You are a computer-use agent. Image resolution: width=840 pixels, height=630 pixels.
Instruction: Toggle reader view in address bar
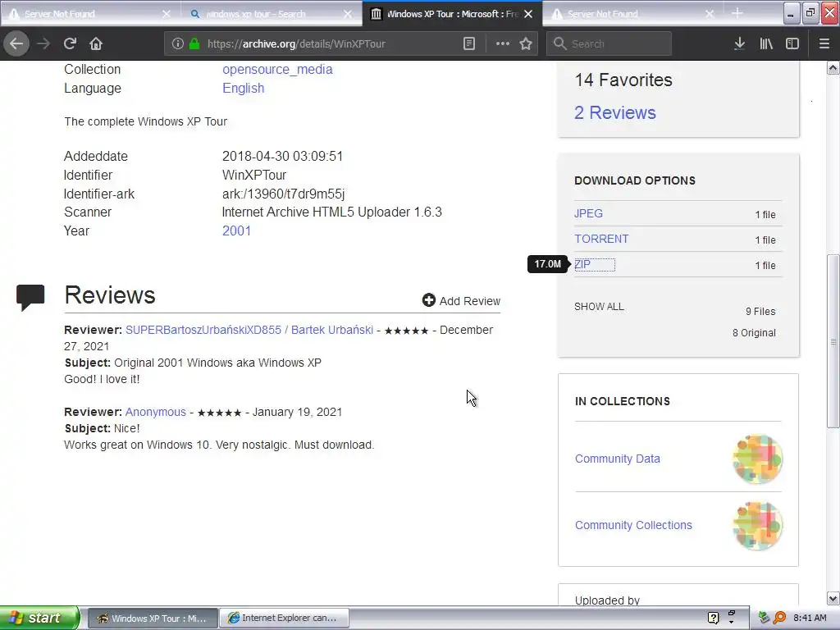468,43
